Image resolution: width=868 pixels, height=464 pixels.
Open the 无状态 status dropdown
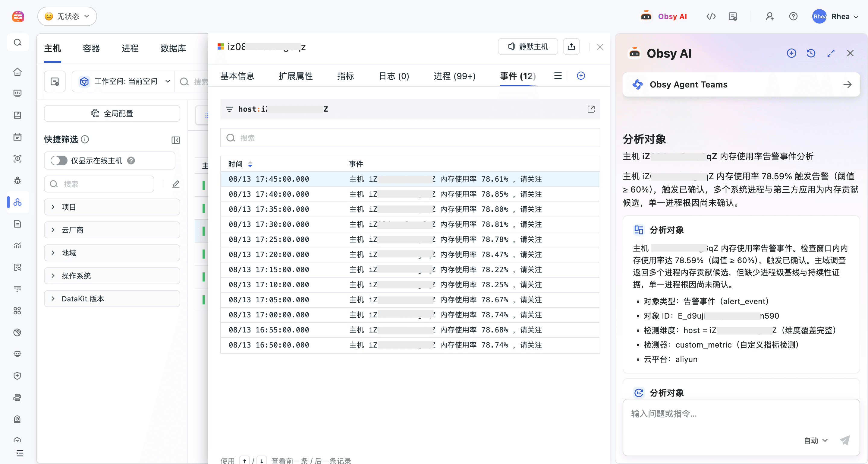pyautogui.click(x=67, y=17)
